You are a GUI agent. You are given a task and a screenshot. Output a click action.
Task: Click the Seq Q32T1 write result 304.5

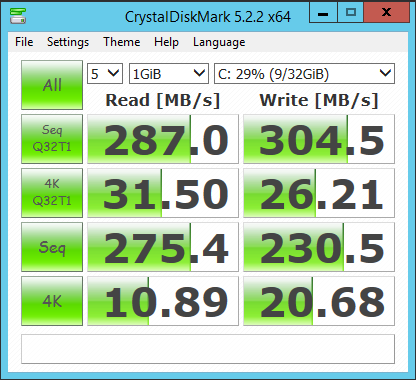[x=319, y=139]
